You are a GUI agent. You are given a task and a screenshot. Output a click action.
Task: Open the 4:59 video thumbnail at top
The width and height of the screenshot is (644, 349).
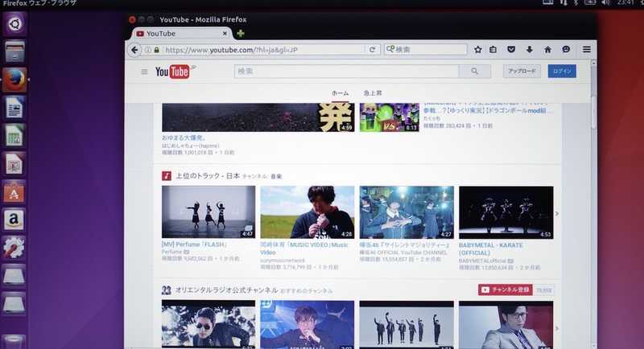(x=258, y=117)
